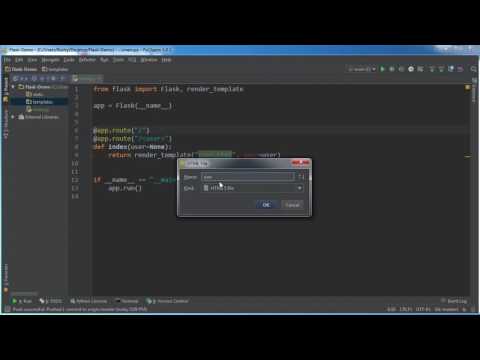
Task: Click the Search Everywhere magnifier icon
Action: click(473, 69)
